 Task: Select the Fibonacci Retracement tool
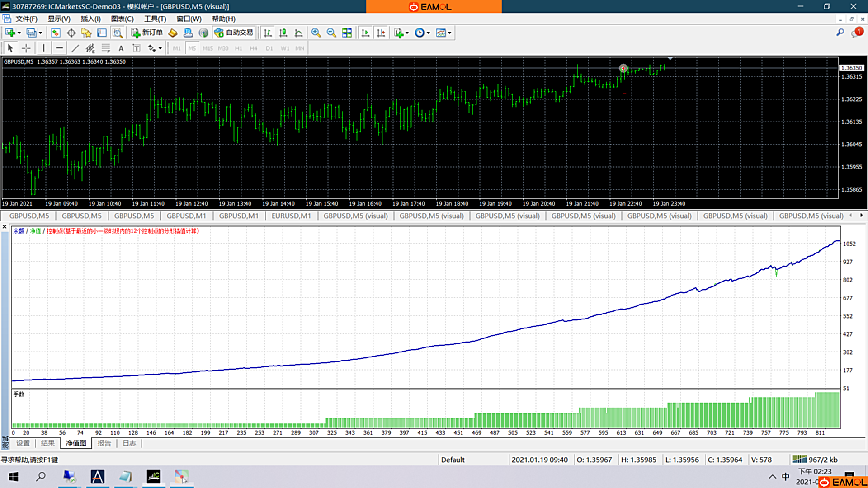tap(106, 48)
